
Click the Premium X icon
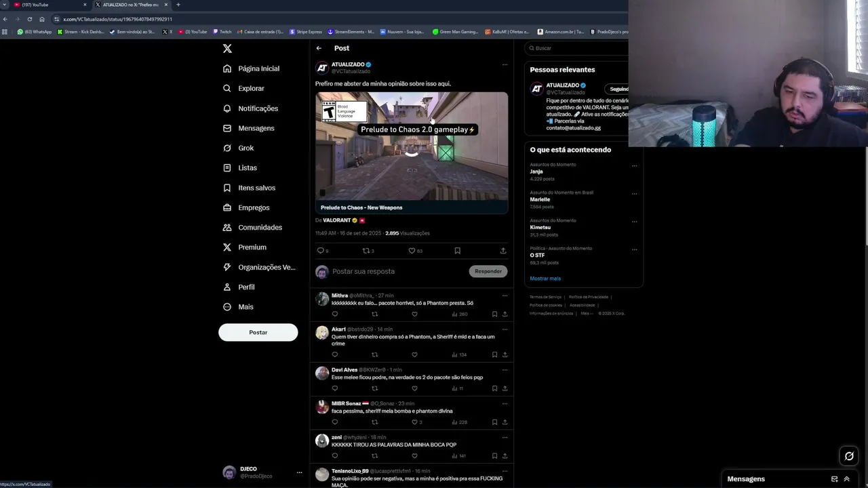pyautogui.click(x=227, y=247)
